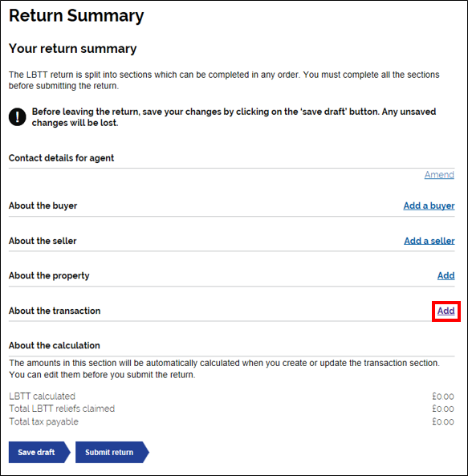Click the Add a seller link
The image size is (468, 476).
(429, 241)
